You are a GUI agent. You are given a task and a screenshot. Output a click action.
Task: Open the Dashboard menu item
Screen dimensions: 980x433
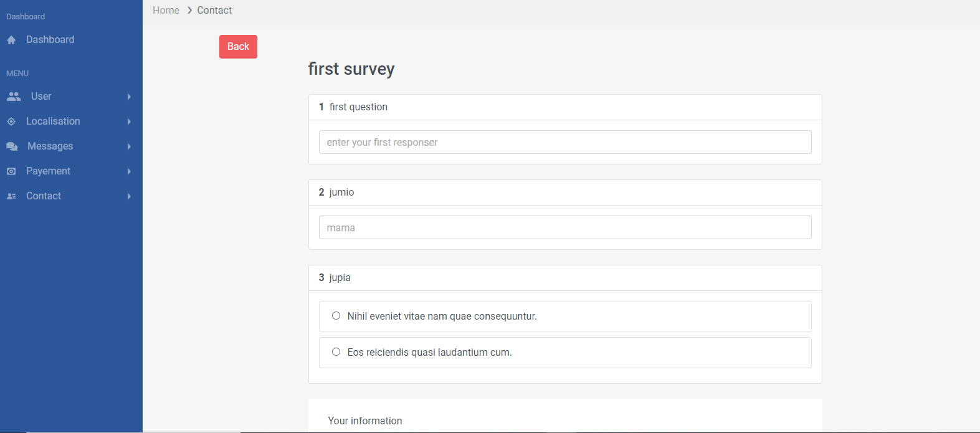[x=71, y=40]
